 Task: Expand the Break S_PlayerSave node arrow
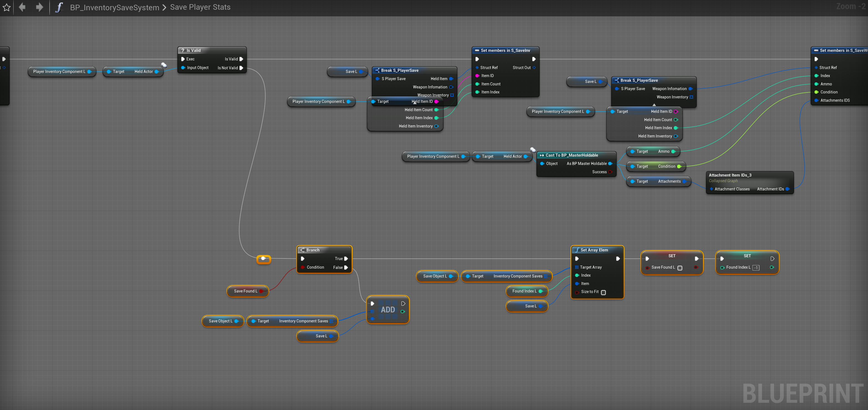pos(654,105)
